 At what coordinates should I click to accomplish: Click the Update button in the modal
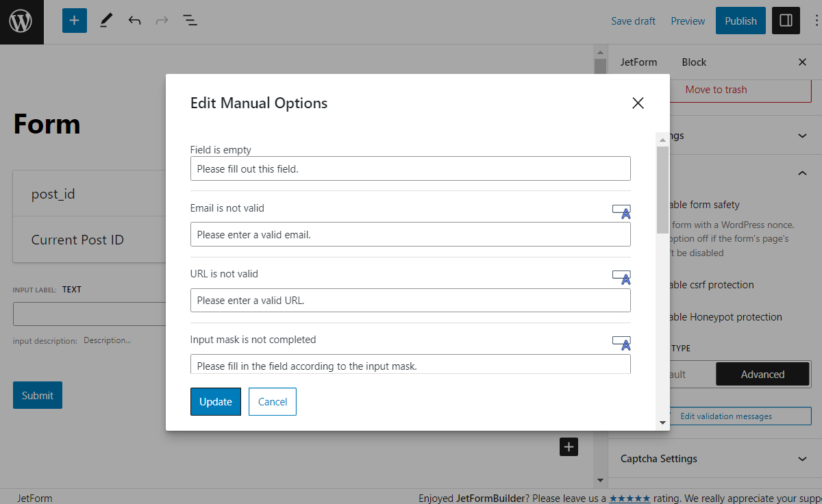(x=215, y=401)
